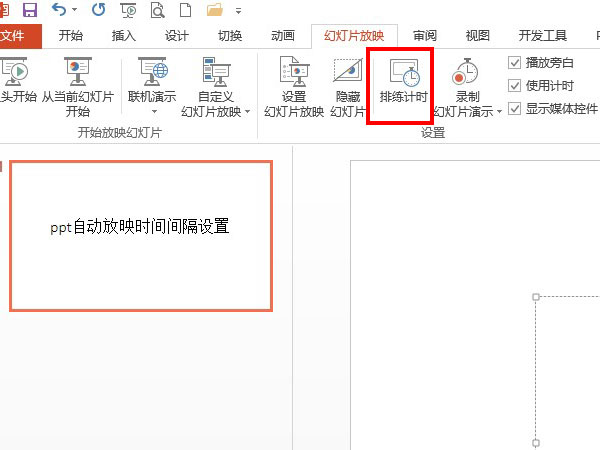Toggle the 播放旁白 checkbox
The height and width of the screenshot is (450, 600).
click(515, 62)
